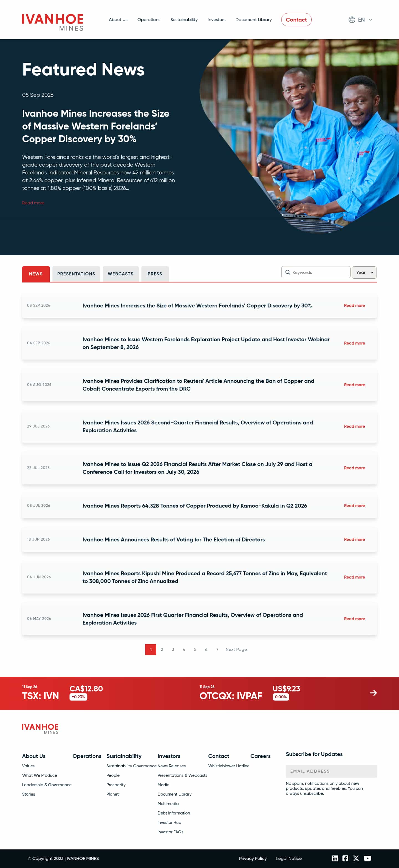Screen dimensions: 399x868
Task: Click Read more for the 04 Jun 2026 news item
Action: point(354,577)
